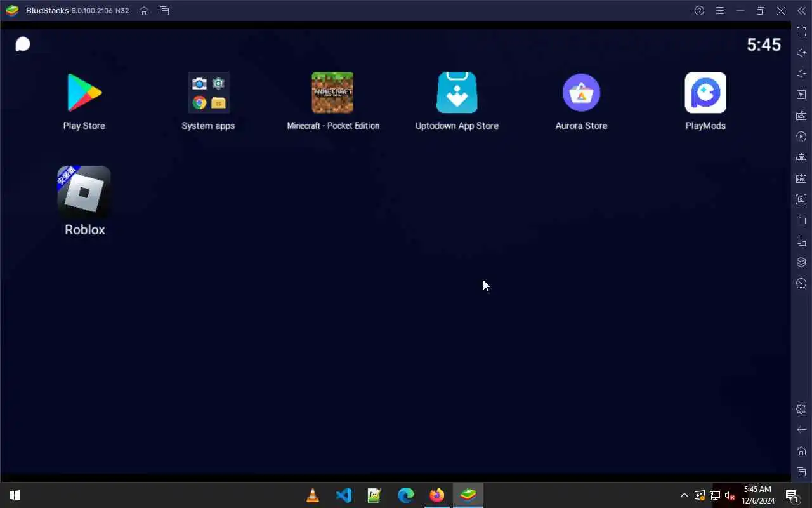Open the Windows Start menu
The image size is (812, 508).
click(x=15, y=495)
